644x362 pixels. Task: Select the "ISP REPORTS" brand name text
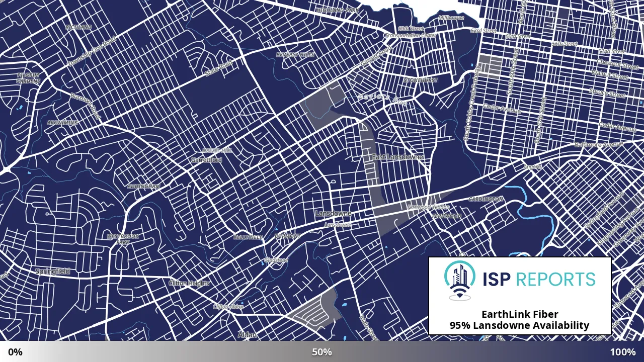point(539,279)
